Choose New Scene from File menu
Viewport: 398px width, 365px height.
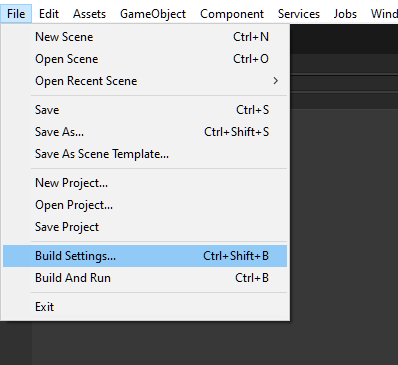click(x=145, y=37)
